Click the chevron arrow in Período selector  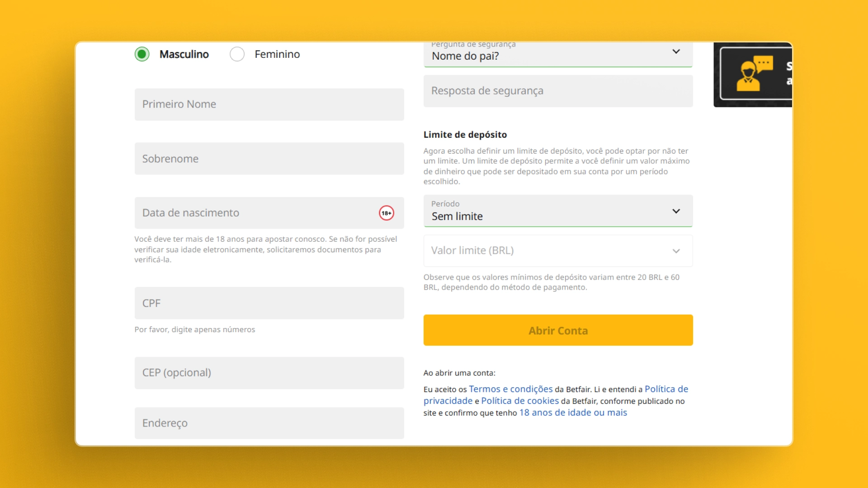pyautogui.click(x=676, y=211)
